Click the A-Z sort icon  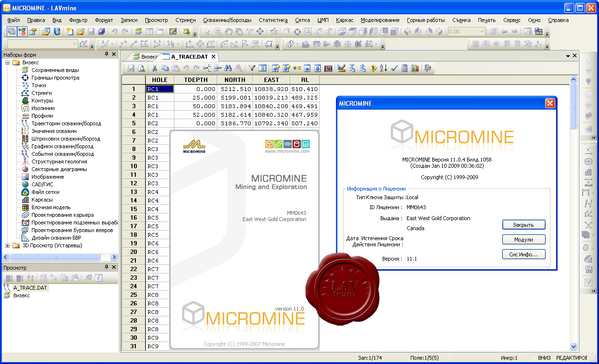384,68
